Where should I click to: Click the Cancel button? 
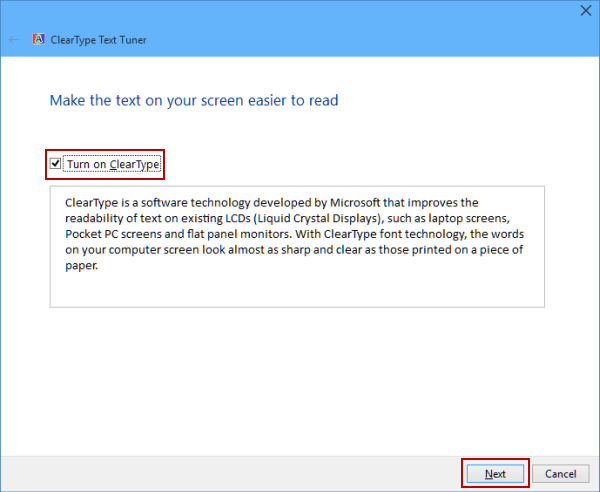560,474
